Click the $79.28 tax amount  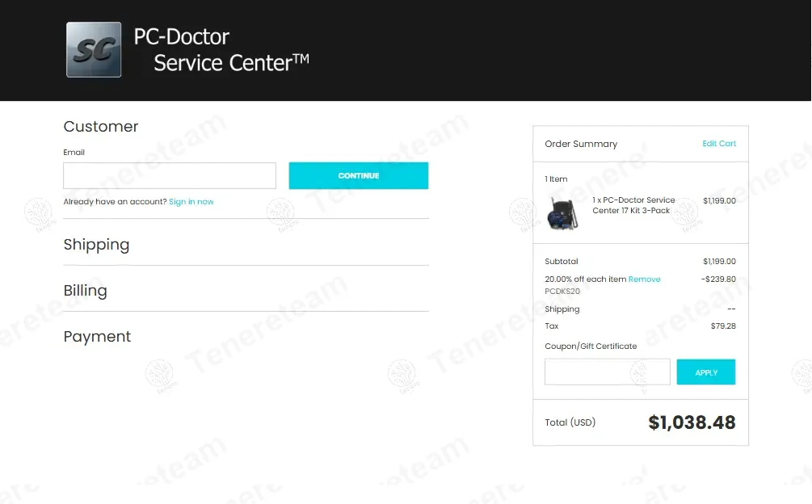[723, 326]
